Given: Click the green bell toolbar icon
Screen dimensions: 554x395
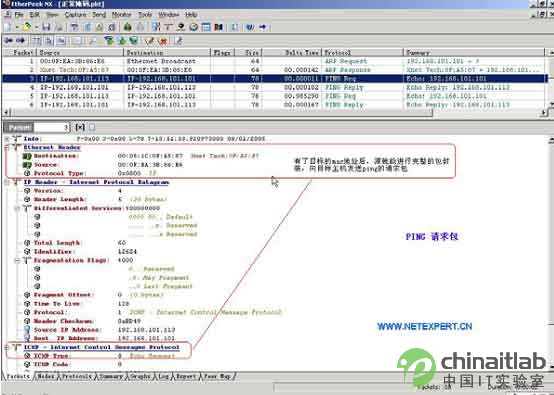Looking at the screenshot, I should (x=128, y=27).
